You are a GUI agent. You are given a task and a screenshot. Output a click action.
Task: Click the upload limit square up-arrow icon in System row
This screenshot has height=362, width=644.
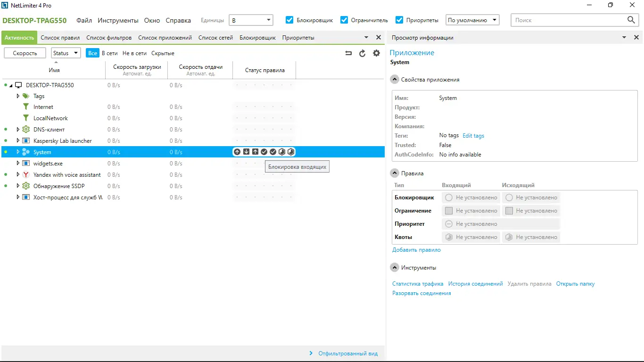tap(255, 152)
